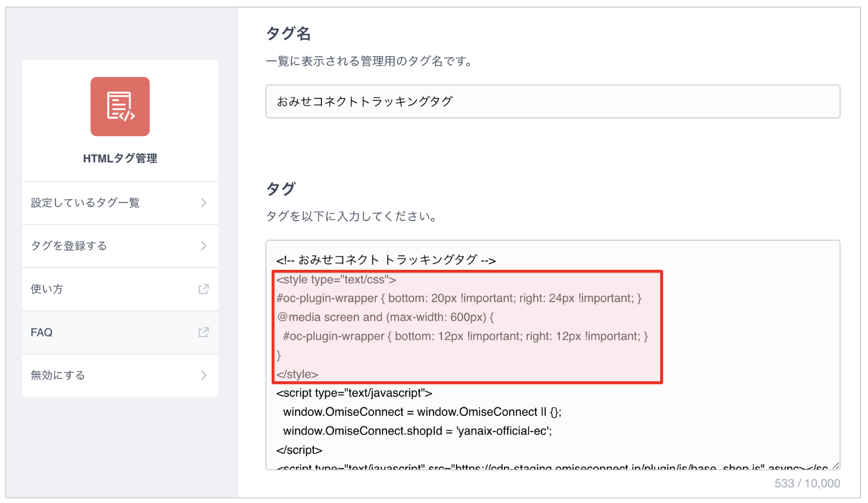This screenshot has height=503, width=868.
Task: Click the @media screen line in textarea
Action: [x=385, y=317]
